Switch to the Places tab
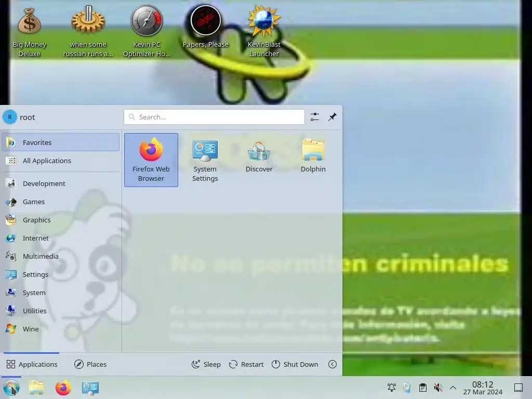The width and height of the screenshot is (532, 399). click(90, 364)
